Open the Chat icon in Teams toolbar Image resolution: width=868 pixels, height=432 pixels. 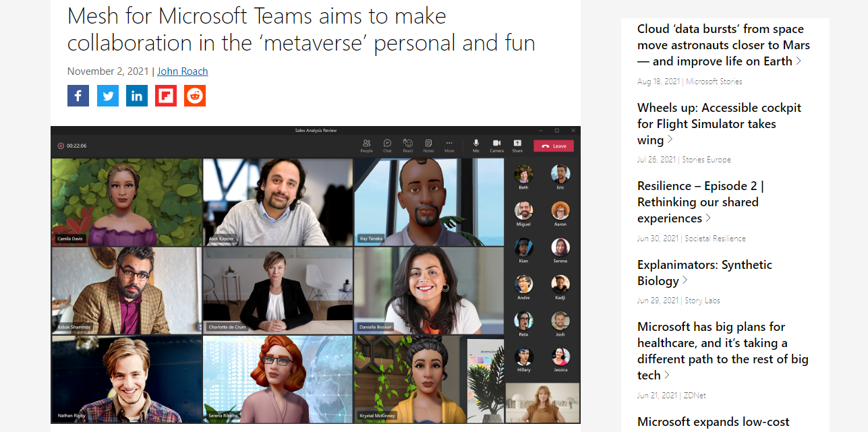387,146
